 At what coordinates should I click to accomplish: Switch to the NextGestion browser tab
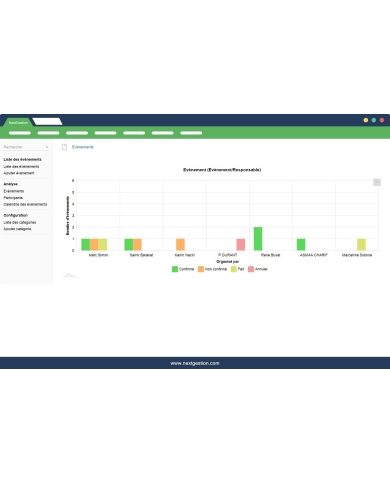point(18,122)
